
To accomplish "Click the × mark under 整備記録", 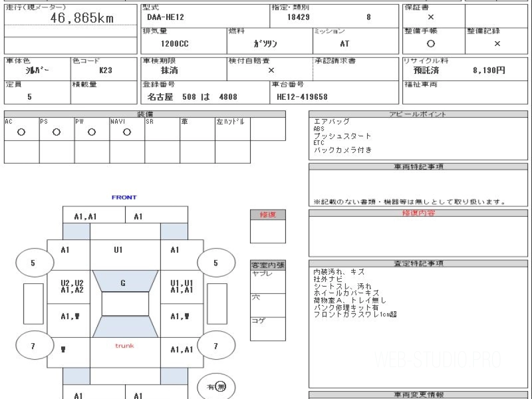I will point(497,44).
